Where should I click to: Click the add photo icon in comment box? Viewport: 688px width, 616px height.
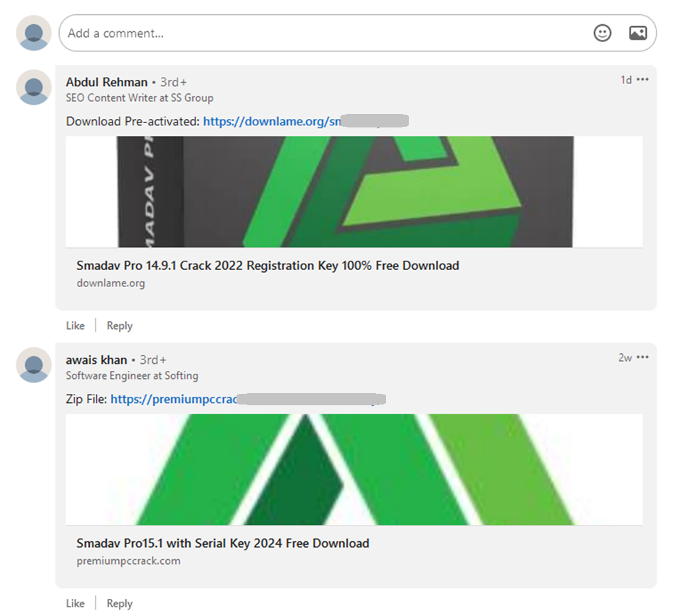tap(637, 33)
